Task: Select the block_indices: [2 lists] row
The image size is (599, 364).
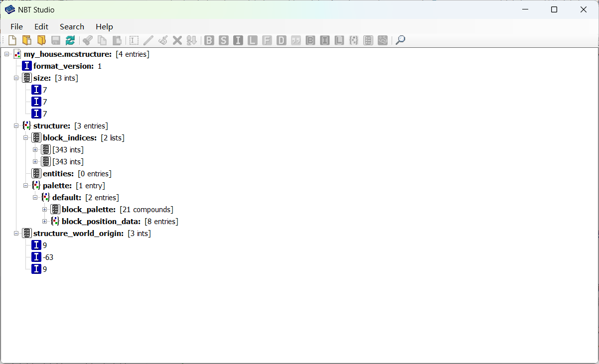Action: [78, 137]
